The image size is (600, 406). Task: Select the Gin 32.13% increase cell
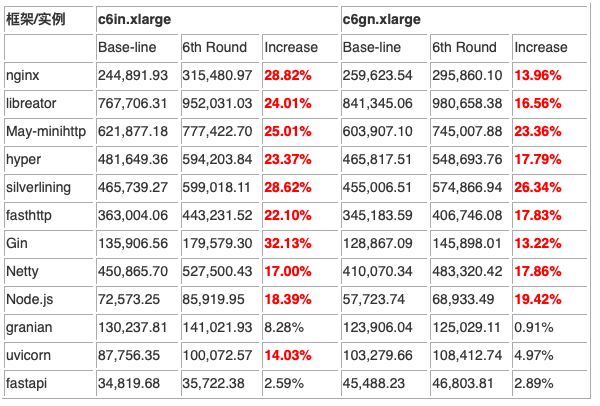(x=289, y=243)
